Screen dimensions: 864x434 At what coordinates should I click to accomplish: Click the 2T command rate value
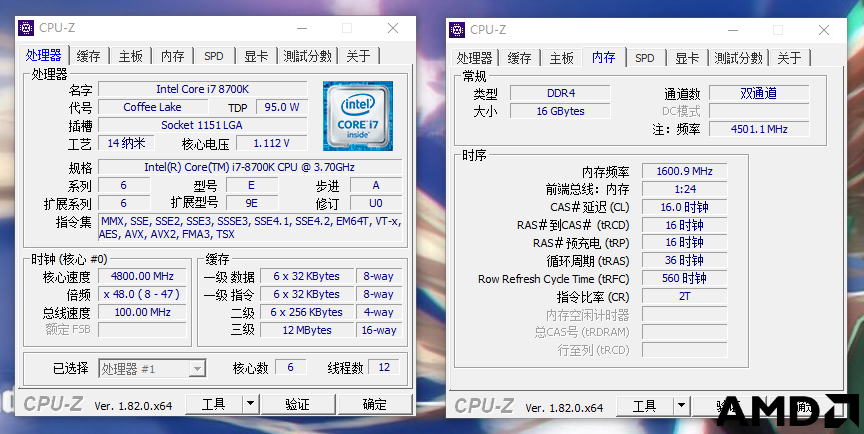click(x=684, y=296)
